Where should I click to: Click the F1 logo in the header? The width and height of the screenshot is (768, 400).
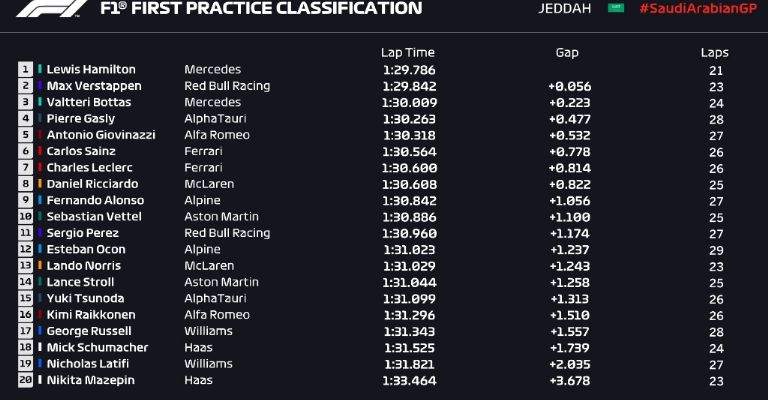coord(51,8)
